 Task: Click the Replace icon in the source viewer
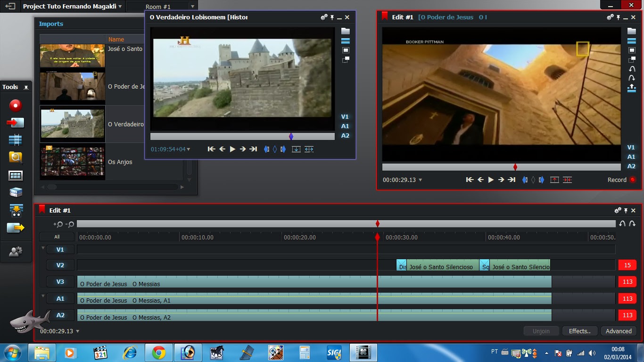tap(309, 149)
